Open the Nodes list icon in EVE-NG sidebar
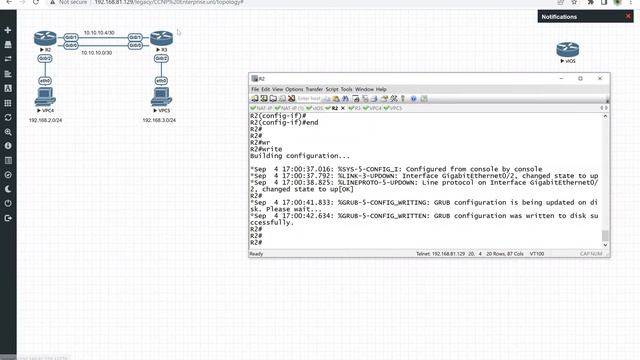Screen dimensions: 640x360 point(8,45)
